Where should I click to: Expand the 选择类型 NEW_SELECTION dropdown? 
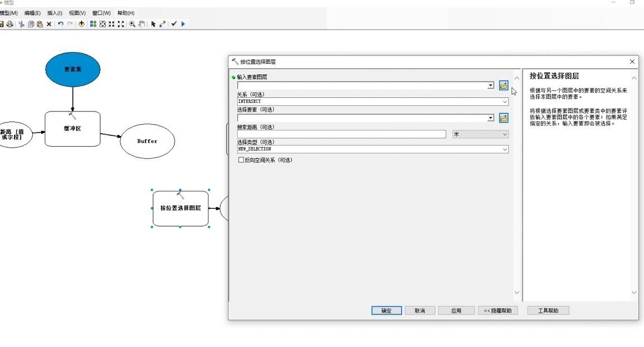pos(505,149)
